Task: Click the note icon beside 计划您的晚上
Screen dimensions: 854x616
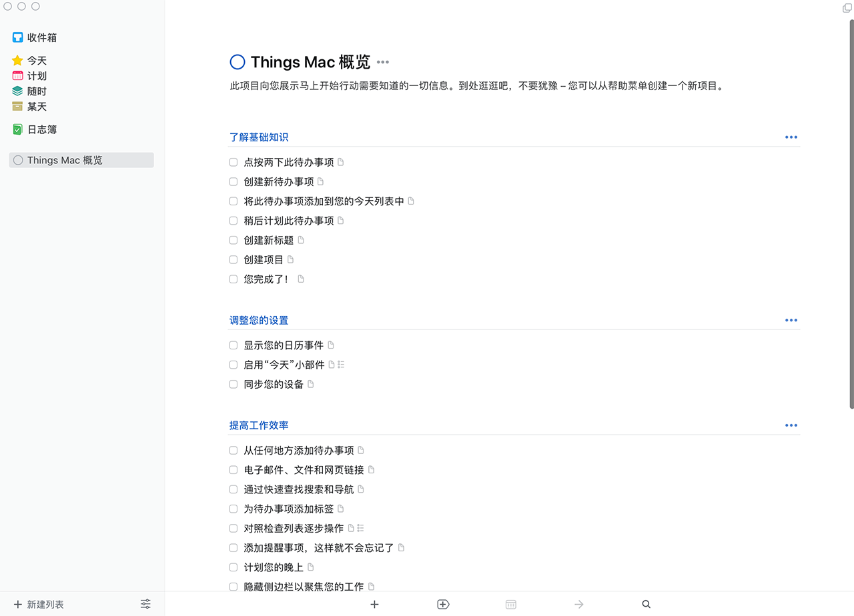Action: [311, 567]
